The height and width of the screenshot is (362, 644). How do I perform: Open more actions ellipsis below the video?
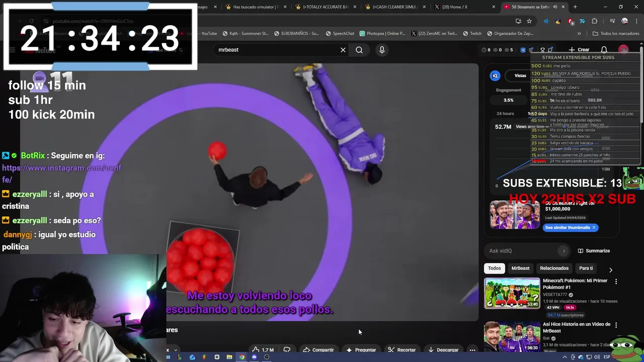tap(472, 350)
